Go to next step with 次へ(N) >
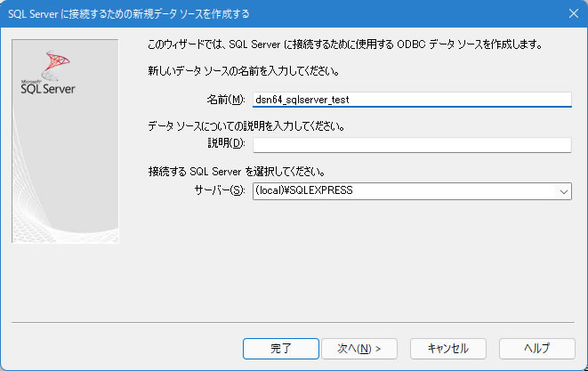The height and width of the screenshot is (371, 588). point(353,348)
